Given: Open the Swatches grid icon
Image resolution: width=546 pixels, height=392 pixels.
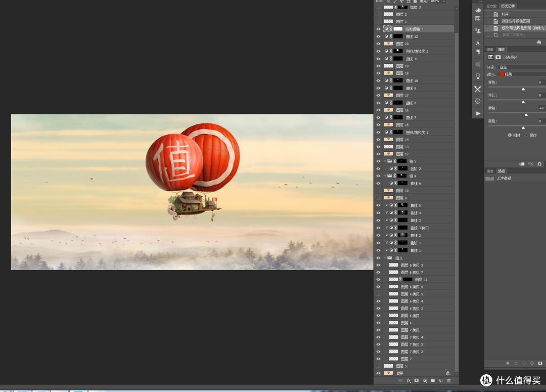Looking at the screenshot, I should click(x=478, y=19).
